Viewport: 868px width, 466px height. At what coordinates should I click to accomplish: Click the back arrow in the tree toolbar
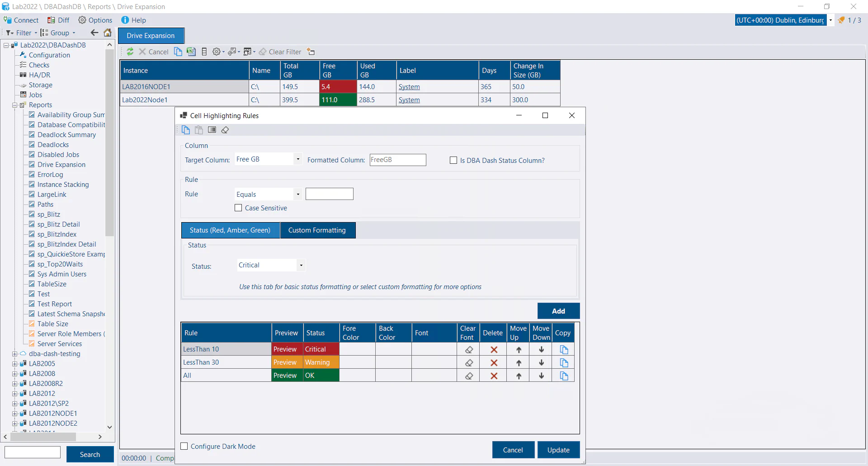94,33
